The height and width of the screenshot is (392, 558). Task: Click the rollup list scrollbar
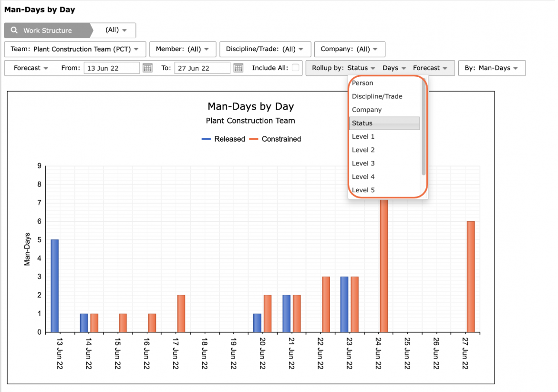[424, 126]
